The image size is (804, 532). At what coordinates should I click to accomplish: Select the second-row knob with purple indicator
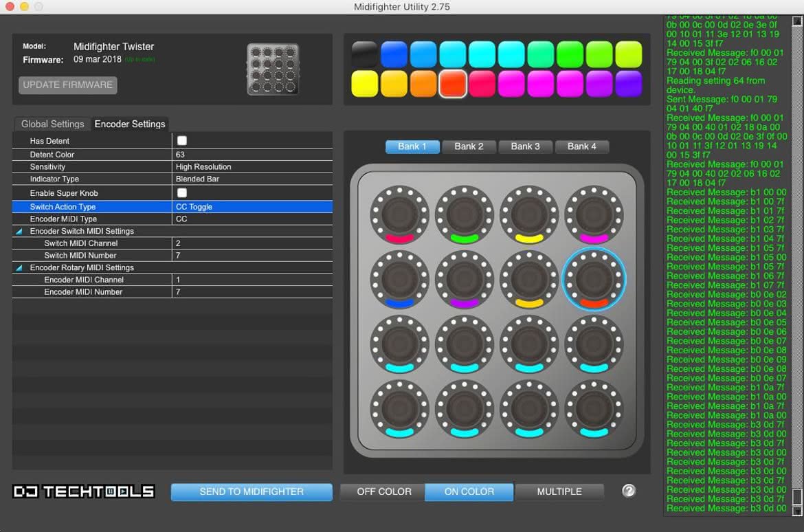click(x=464, y=280)
